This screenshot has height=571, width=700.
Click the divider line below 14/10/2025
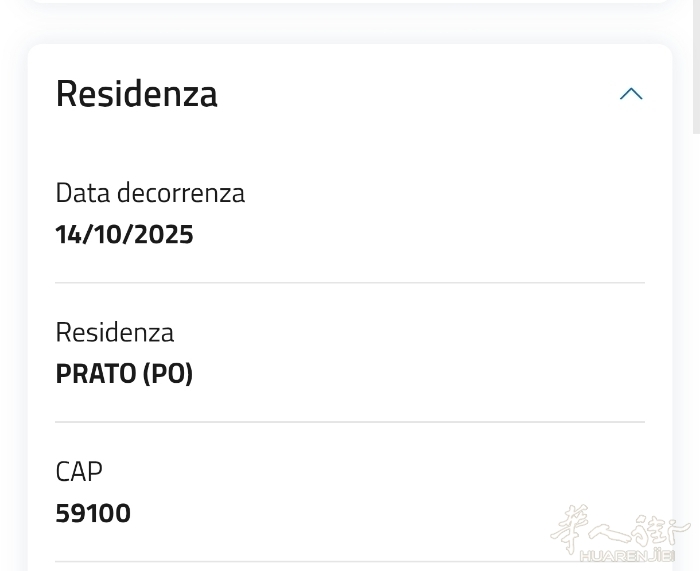(350, 283)
